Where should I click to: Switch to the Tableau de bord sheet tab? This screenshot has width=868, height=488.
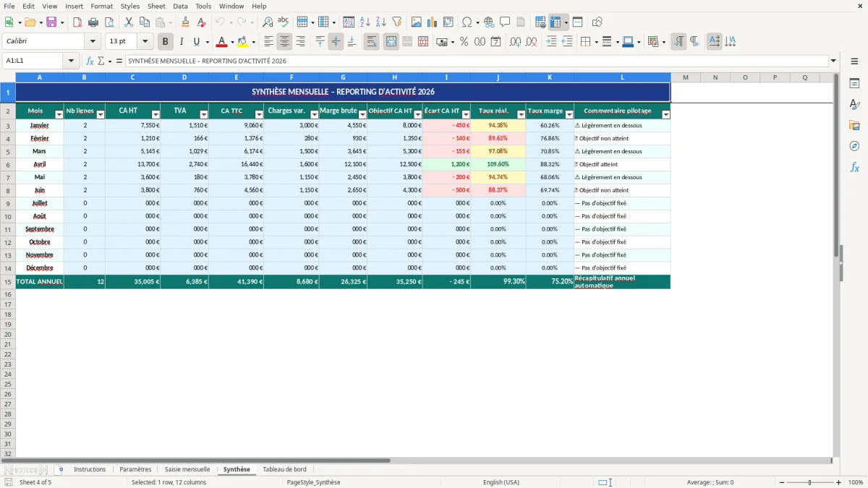pos(284,469)
